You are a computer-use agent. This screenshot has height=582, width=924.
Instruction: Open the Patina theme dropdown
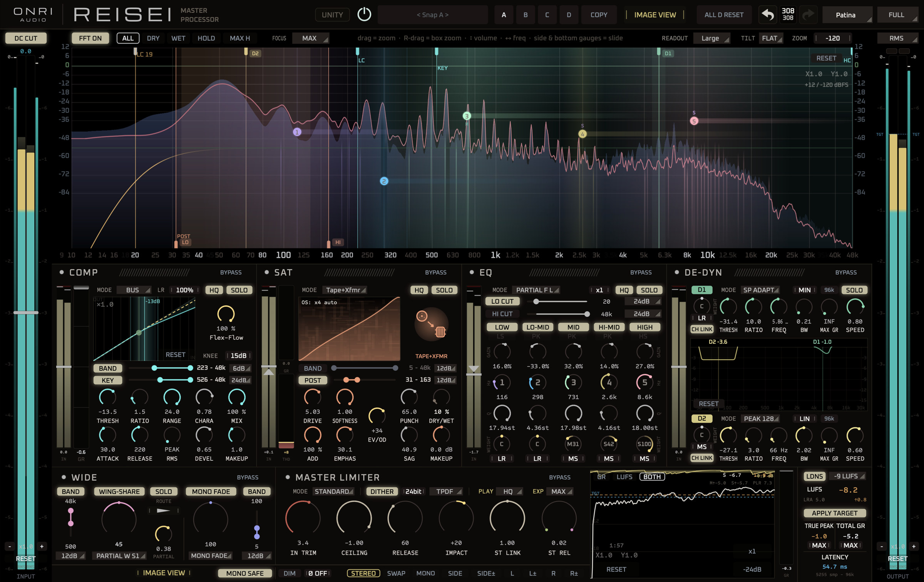pyautogui.click(x=847, y=15)
